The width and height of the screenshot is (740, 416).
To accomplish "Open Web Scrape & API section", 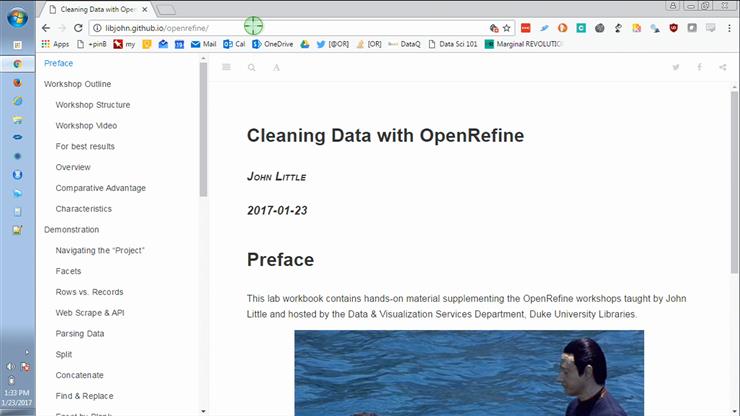I will 90,313.
